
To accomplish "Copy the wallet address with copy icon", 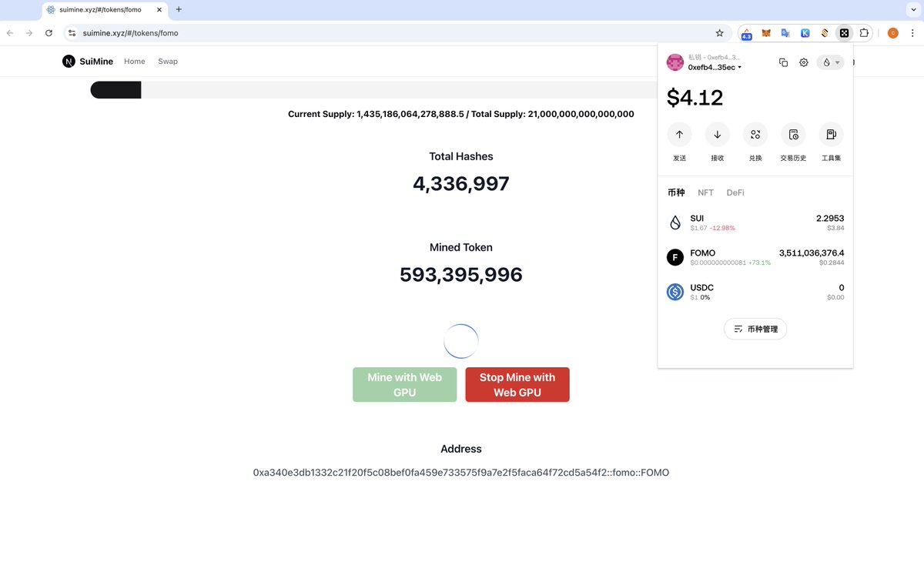I will point(783,62).
